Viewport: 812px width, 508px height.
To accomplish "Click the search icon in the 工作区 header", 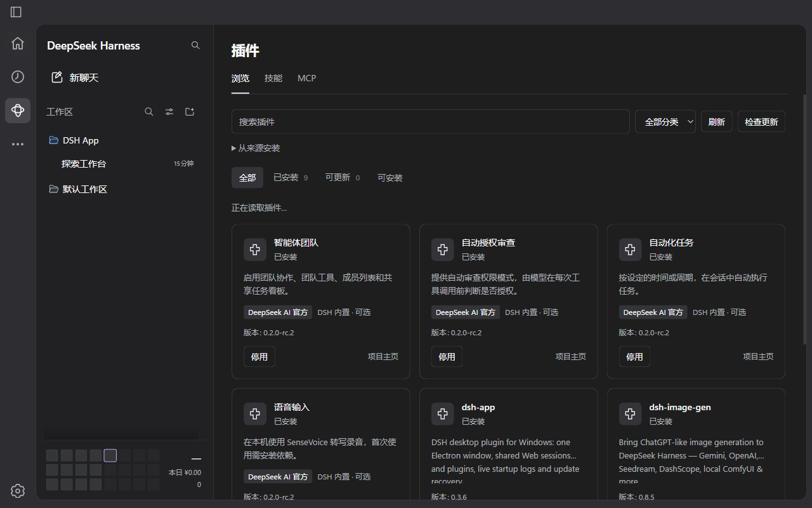I will (x=149, y=112).
